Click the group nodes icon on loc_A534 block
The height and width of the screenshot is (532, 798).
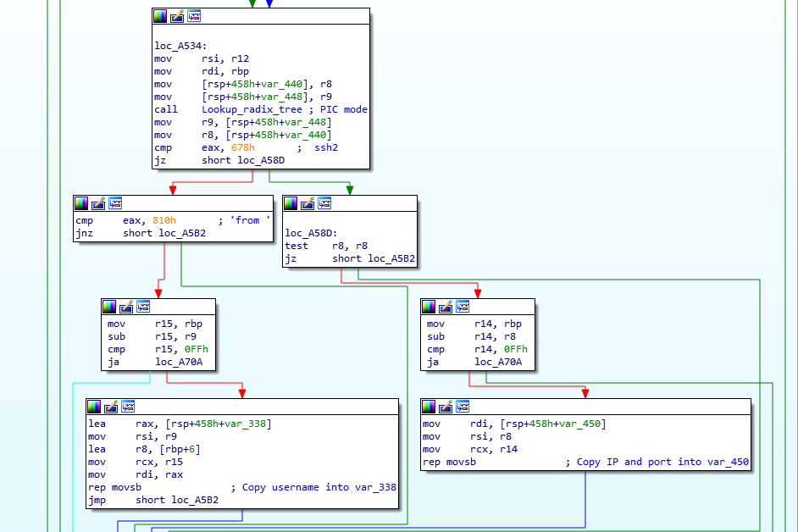pyautogui.click(x=193, y=15)
